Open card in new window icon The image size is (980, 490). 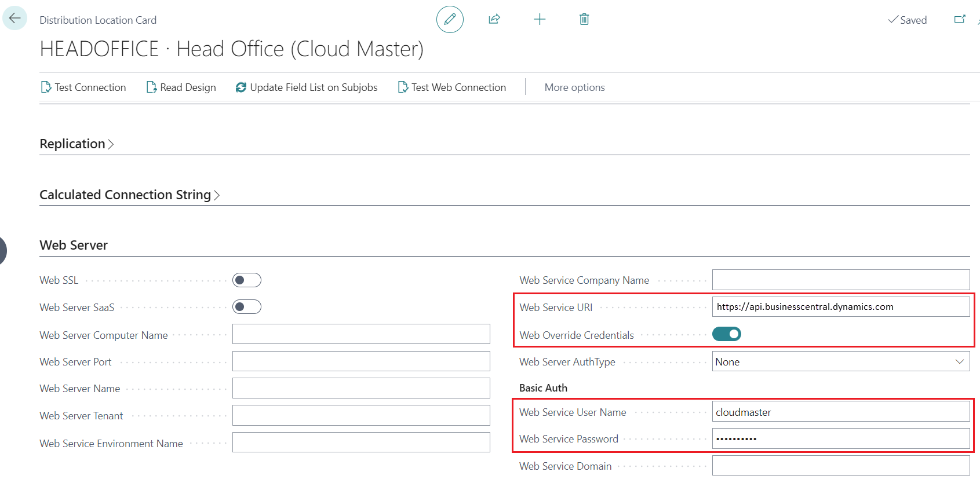coord(960,20)
